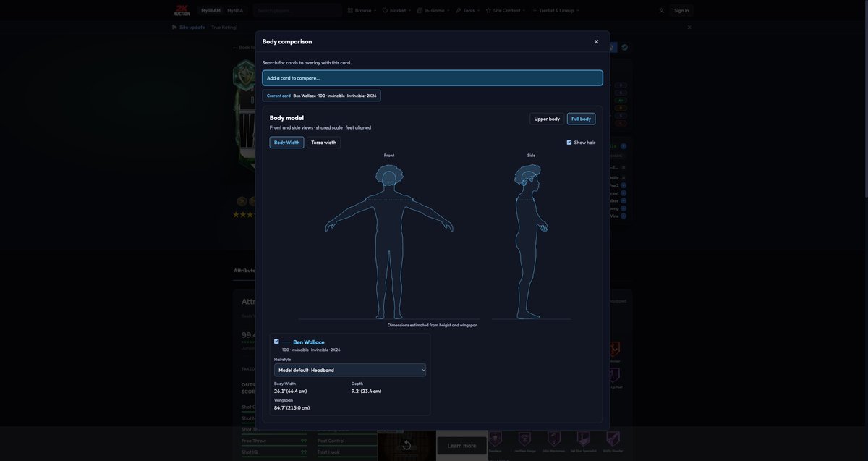Switch to Upper body view

[x=547, y=119]
